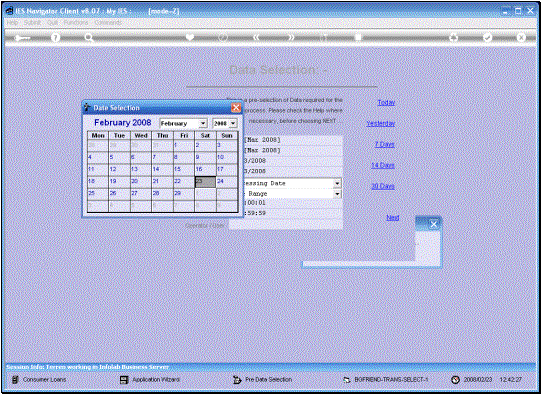Click the magnifier search toolbar icon
Screen dimensions: 541x394
[89, 38]
